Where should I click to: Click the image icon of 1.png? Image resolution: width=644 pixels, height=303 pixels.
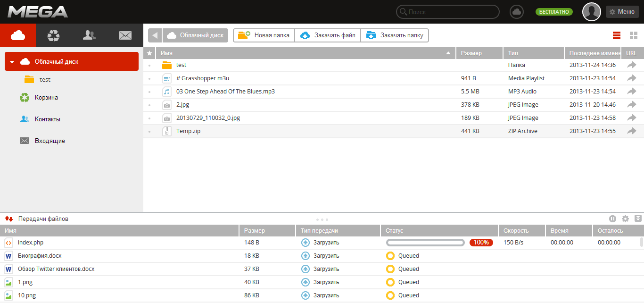(x=8, y=282)
